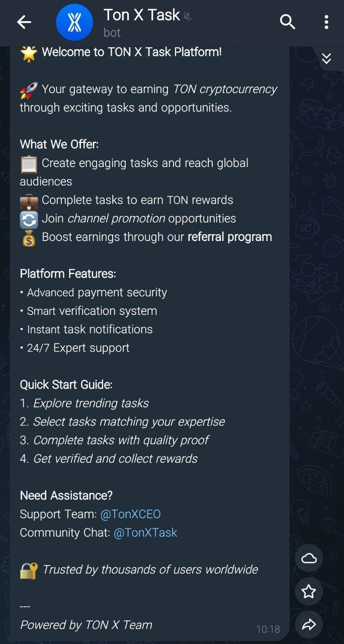
Task: Tap the rocket emoji in message
Action: [29, 90]
